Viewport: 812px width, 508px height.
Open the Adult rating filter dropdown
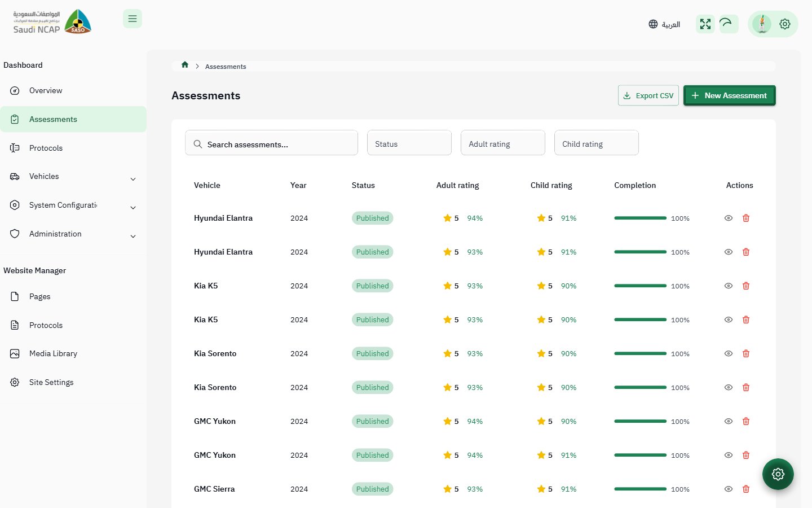pyautogui.click(x=503, y=143)
